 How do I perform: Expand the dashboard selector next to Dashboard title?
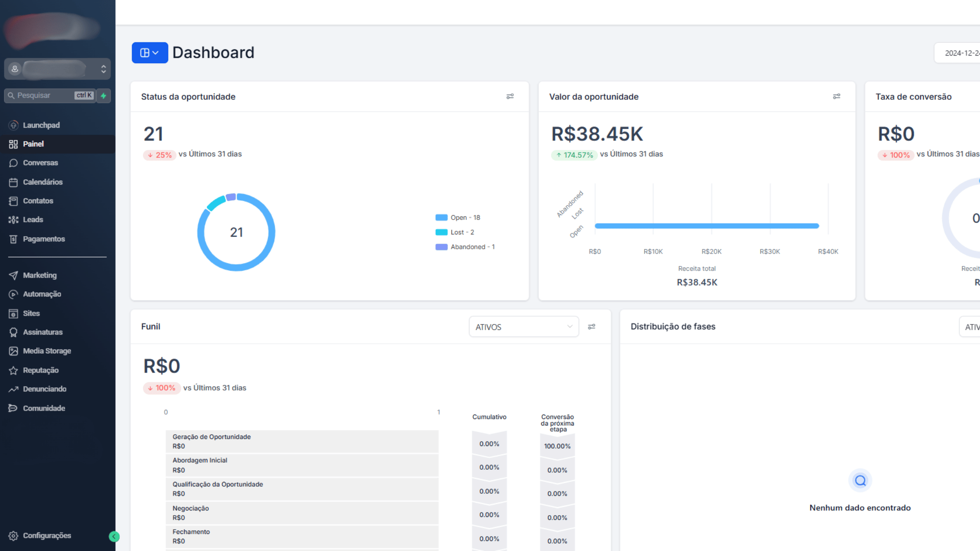click(x=150, y=52)
